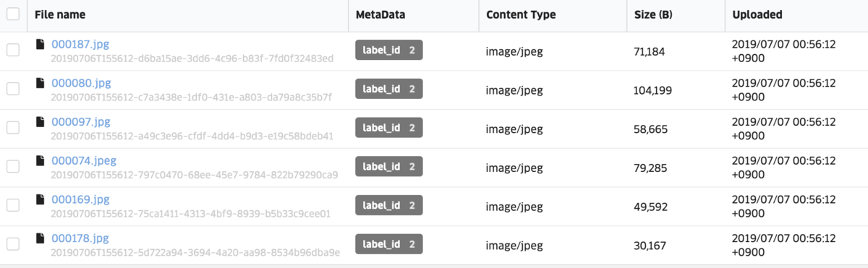Viewport: 868px width, 268px height.
Task: Click the Uploaded column header
Action: tap(757, 14)
